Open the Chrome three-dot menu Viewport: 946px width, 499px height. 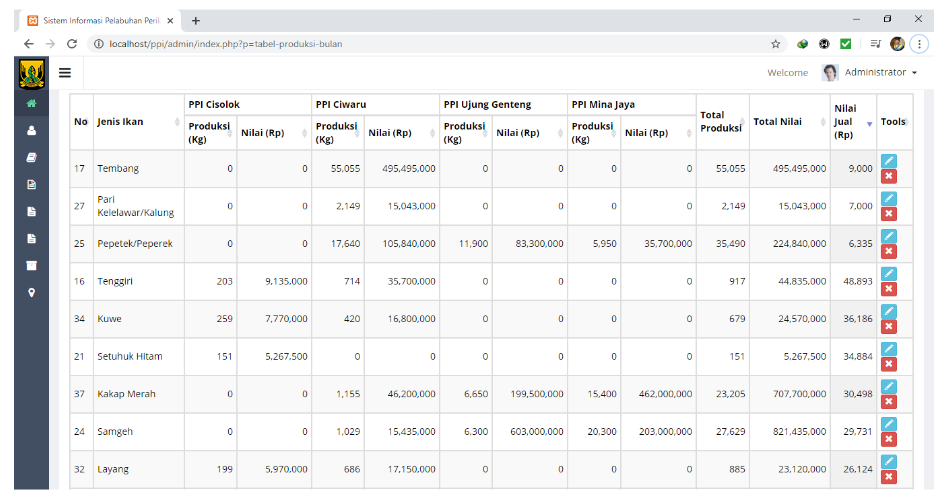[919, 44]
